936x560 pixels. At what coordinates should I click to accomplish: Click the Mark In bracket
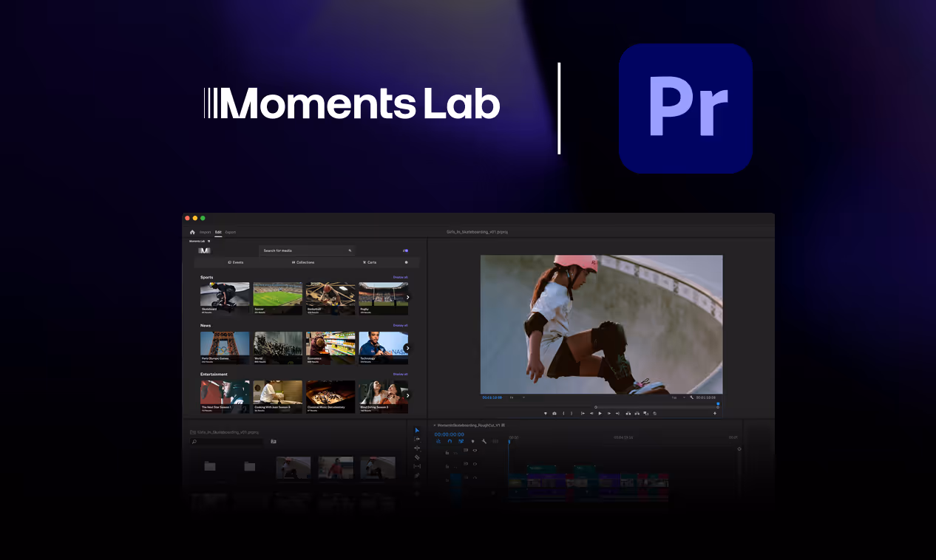coord(563,414)
